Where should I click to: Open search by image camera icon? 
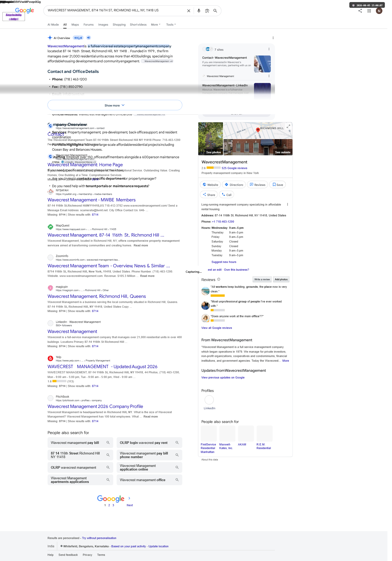click(207, 11)
